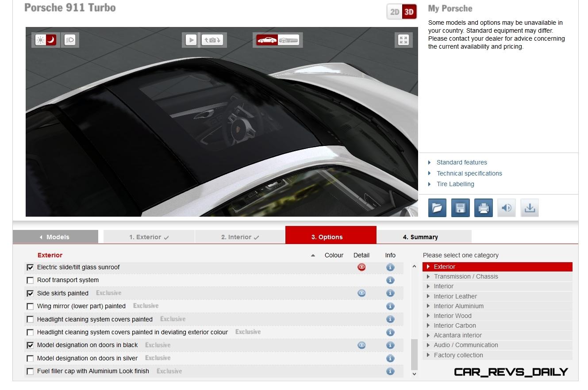Open the 4. Summary tab
The width and height of the screenshot is (588, 390).
(424, 237)
